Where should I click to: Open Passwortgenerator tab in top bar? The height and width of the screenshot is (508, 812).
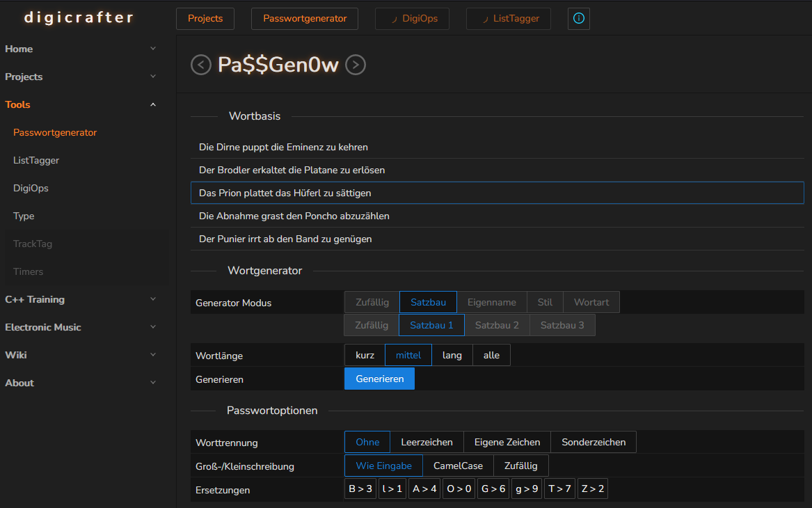(x=305, y=19)
